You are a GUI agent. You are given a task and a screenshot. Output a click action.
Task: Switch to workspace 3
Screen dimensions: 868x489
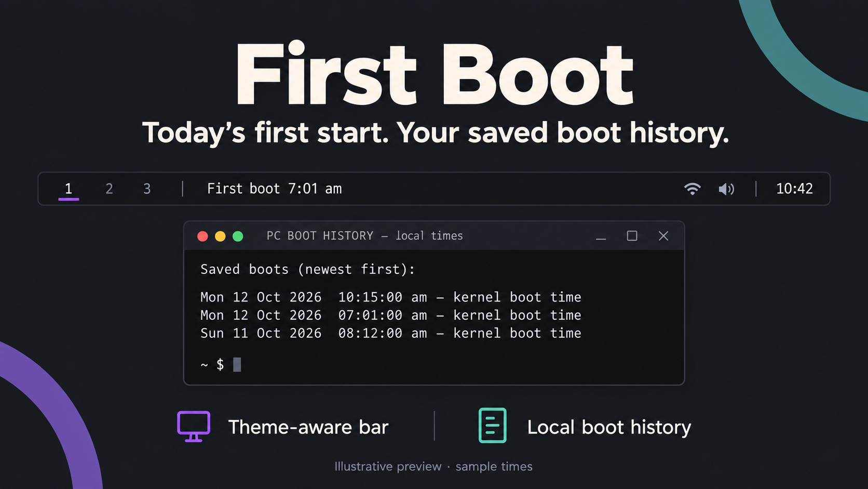147,189
